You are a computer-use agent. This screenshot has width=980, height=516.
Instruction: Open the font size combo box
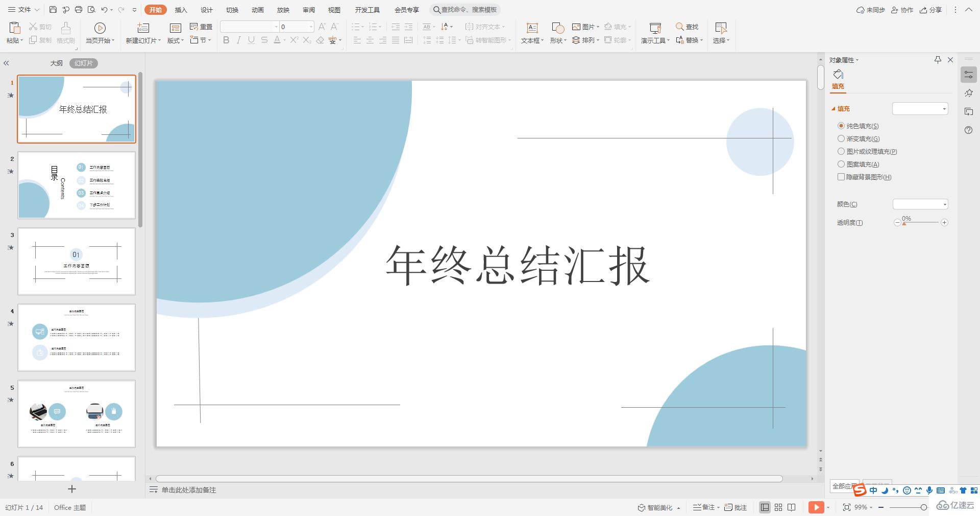[297, 27]
